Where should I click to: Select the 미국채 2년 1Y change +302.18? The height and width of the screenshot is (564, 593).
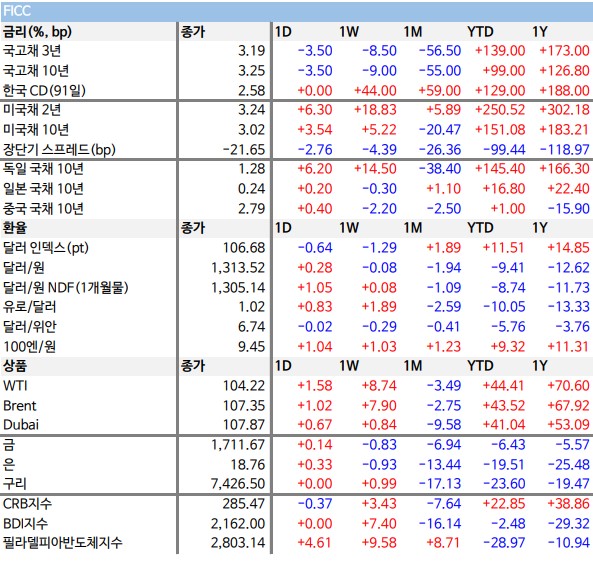564,110
